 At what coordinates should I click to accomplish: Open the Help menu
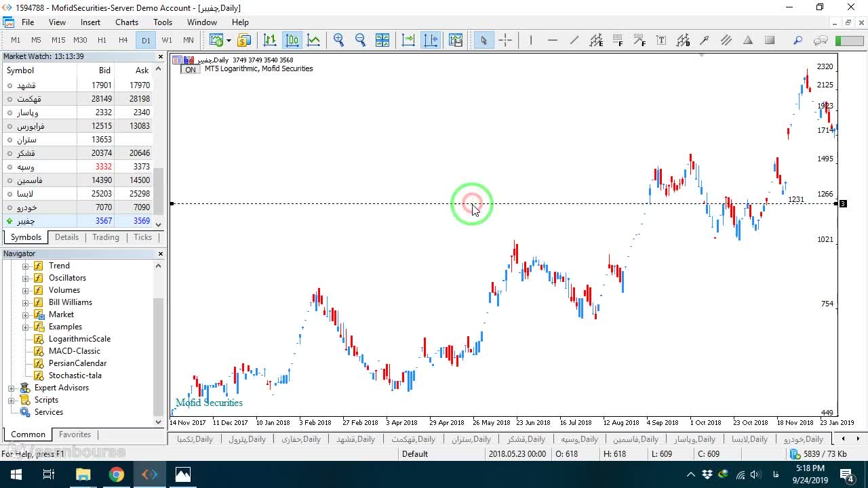pyautogui.click(x=240, y=22)
